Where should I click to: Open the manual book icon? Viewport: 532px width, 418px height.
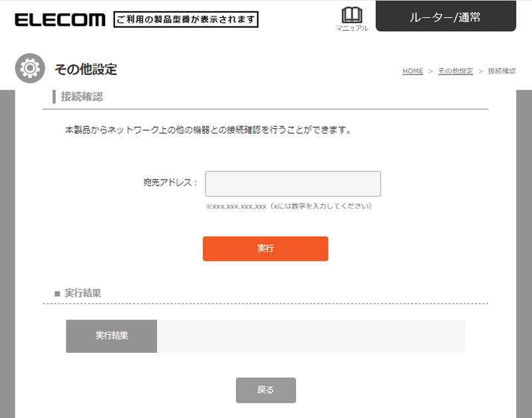click(351, 15)
